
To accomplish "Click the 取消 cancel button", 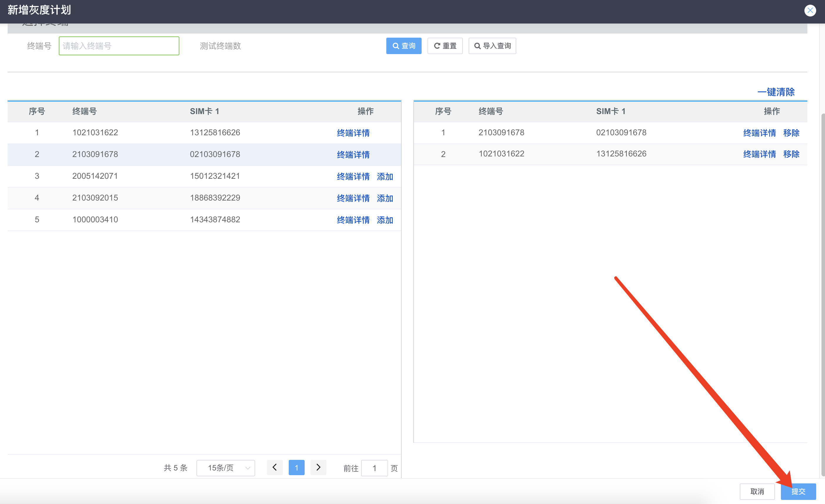I will point(757,491).
